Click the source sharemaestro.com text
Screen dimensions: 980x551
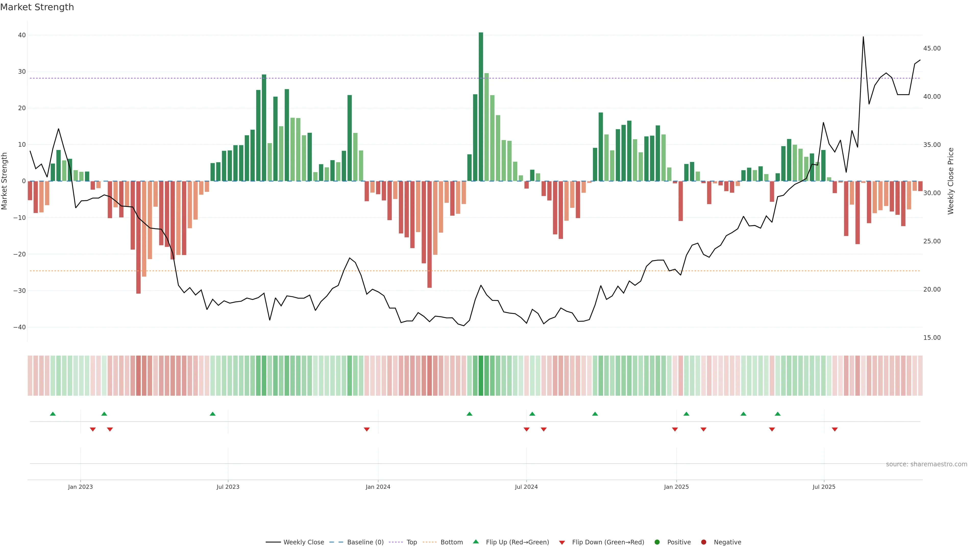pyautogui.click(x=926, y=464)
